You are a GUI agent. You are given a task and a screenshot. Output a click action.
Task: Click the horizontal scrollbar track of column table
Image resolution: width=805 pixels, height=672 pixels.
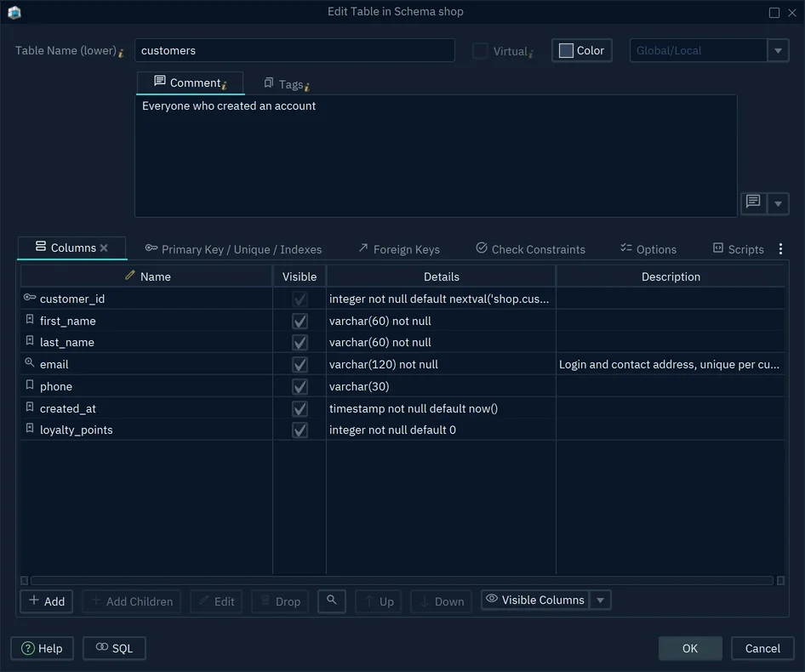402,581
